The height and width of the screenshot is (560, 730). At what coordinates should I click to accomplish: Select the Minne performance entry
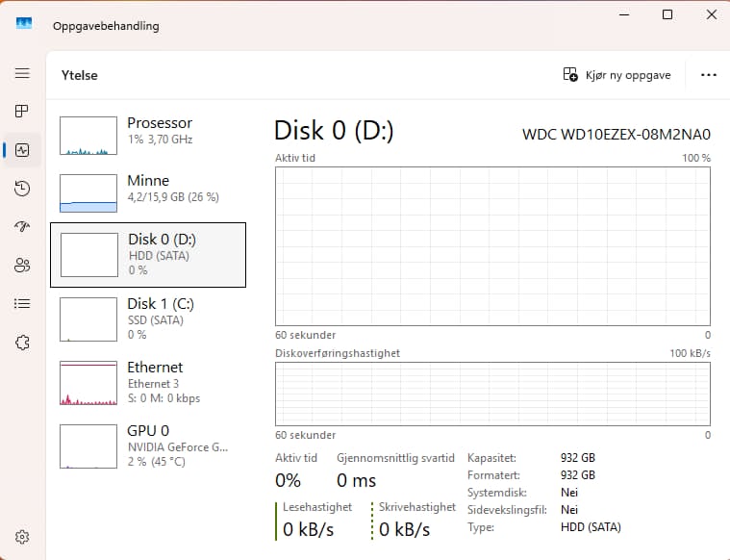point(148,192)
